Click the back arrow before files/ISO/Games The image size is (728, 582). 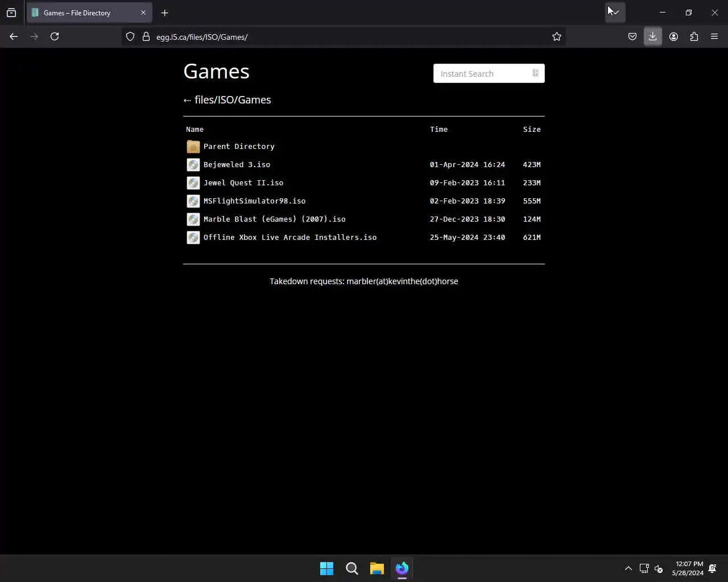(x=187, y=100)
